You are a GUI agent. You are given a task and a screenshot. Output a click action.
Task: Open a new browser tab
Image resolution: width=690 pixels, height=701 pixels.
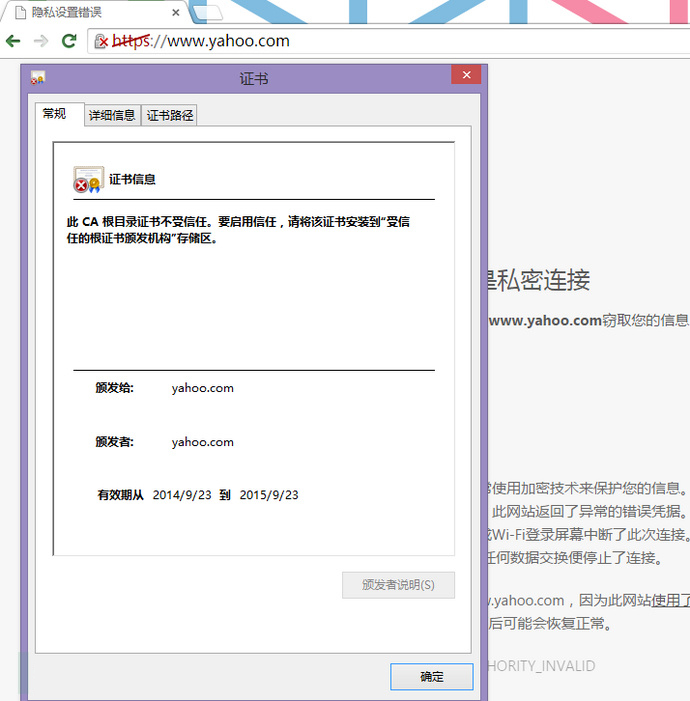pos(208,13)
